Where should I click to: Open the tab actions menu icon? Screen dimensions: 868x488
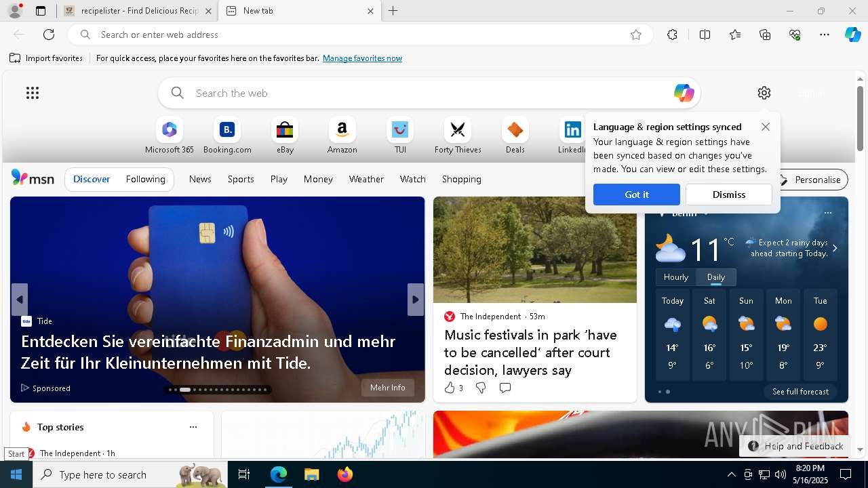pos(41,11)
